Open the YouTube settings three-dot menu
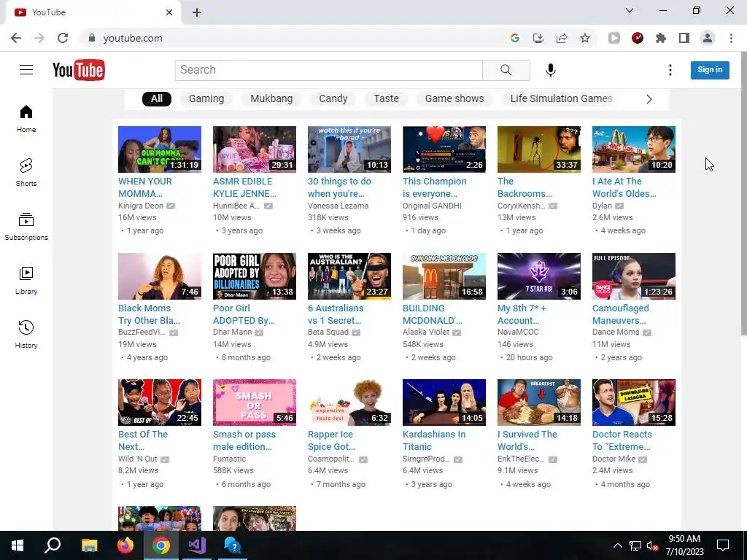Viewport: 747px width, 560px height. click(670, 70)
